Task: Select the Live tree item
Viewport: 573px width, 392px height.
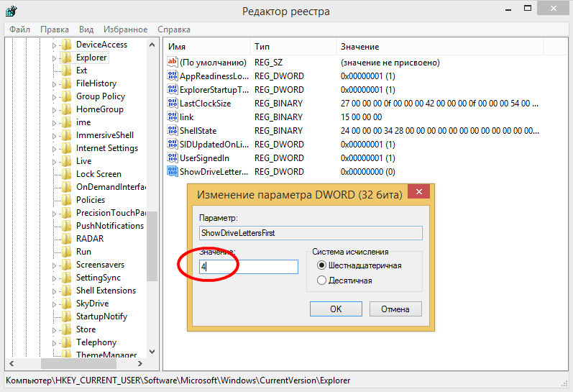Action: pyautogui.click(x=83, y=161)
